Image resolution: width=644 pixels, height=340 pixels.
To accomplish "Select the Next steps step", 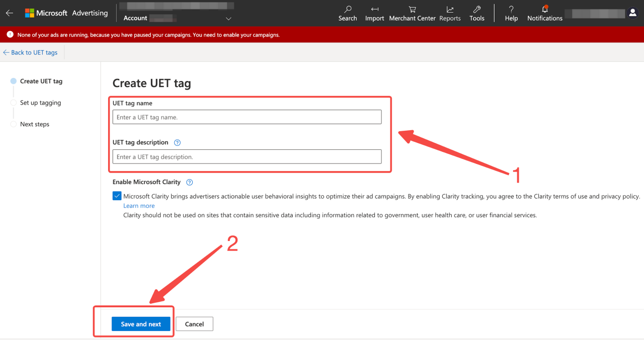I will [30, 124].
